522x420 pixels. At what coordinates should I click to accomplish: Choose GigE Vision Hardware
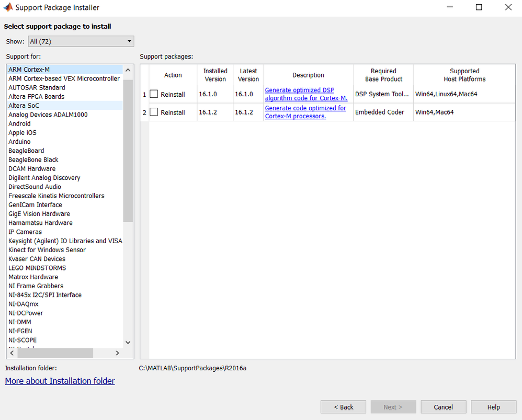tap(65, 213)
